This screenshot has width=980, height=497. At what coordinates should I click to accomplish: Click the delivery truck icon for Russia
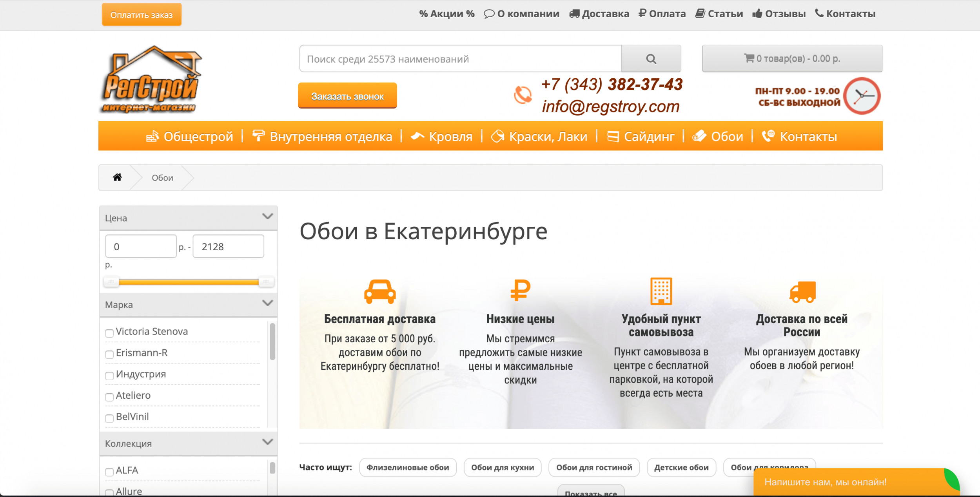point(802,292)
